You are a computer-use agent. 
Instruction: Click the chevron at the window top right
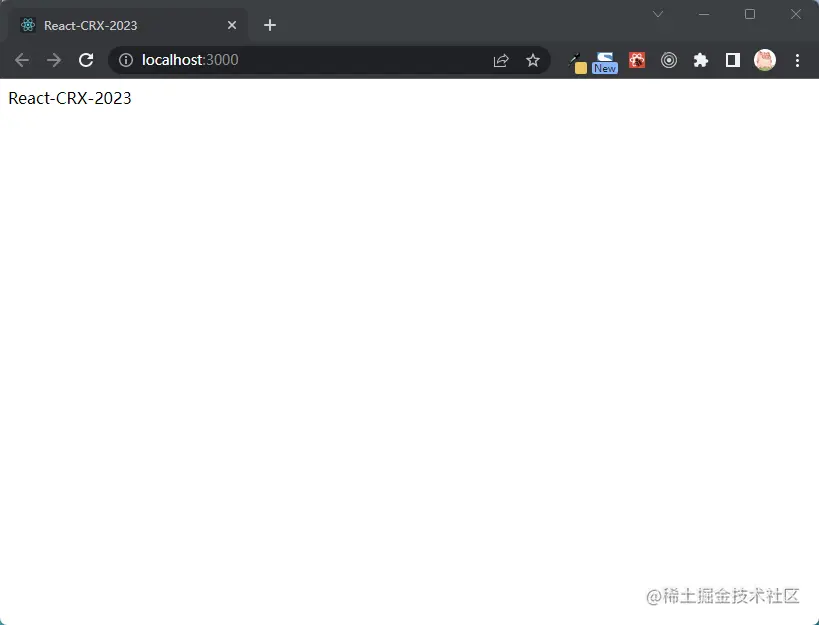(658, 14)
